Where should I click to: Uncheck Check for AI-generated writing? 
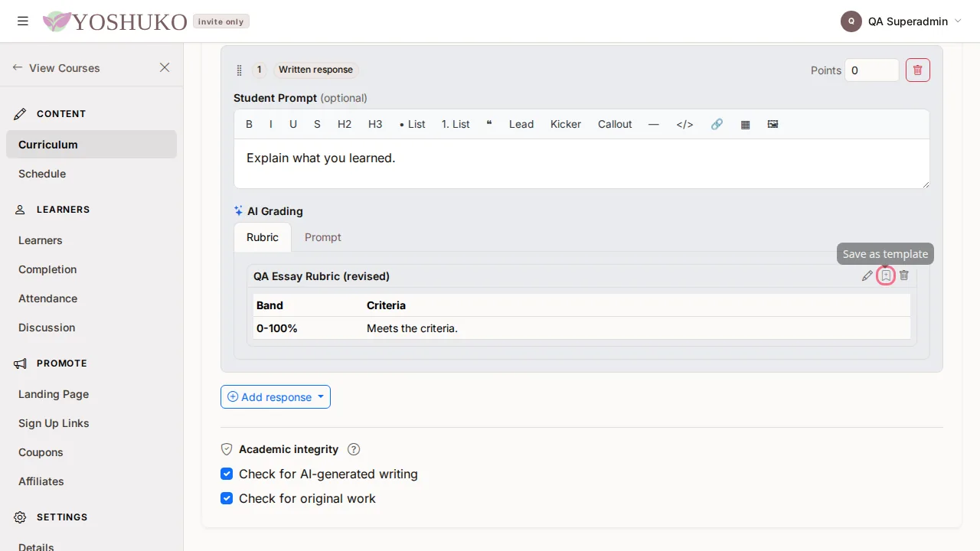click(227, 474)
